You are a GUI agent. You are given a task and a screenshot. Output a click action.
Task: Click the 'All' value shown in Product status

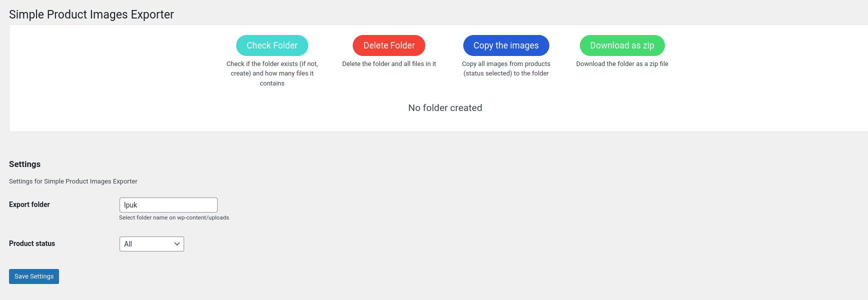[x=129, y=244]
